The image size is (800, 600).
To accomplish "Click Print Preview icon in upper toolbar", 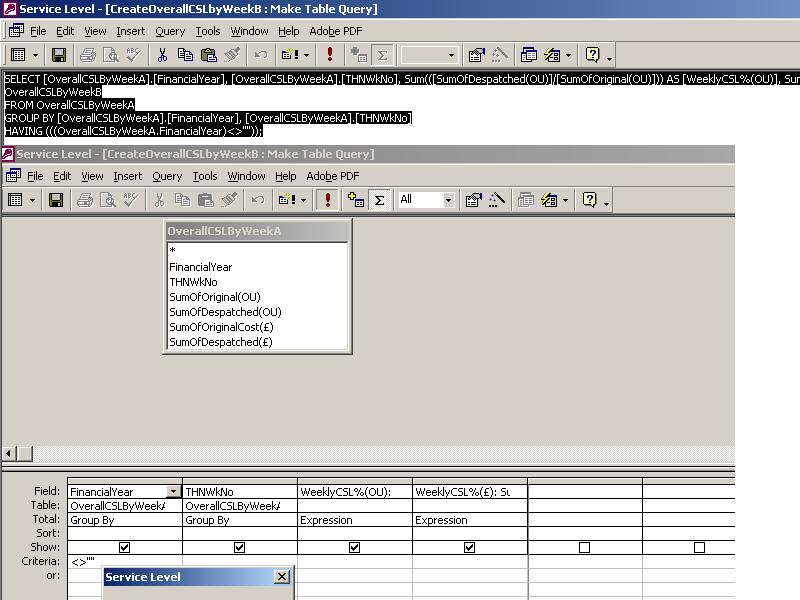I will click(x=111, y=55).
